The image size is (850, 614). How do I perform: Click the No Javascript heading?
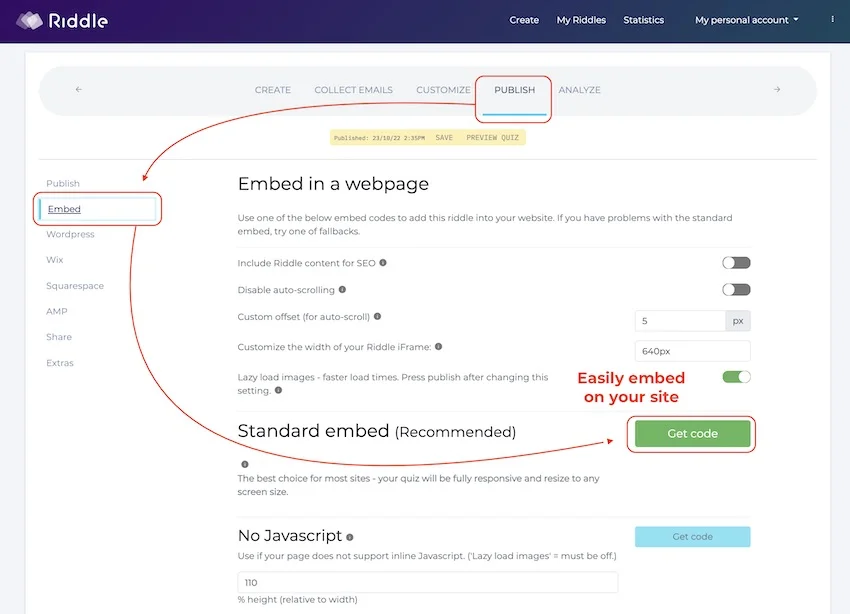[x=290, y=535]
